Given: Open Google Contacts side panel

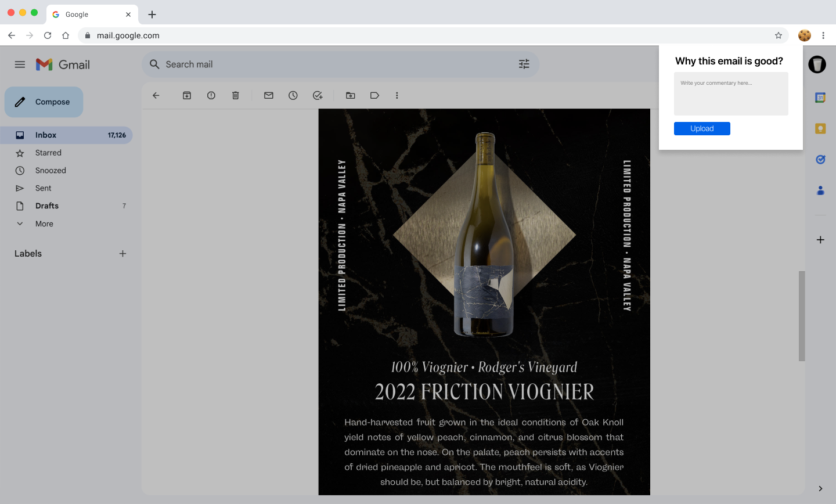Looking at the screenshot, I should pyautogui.click(x=820, y=190).
